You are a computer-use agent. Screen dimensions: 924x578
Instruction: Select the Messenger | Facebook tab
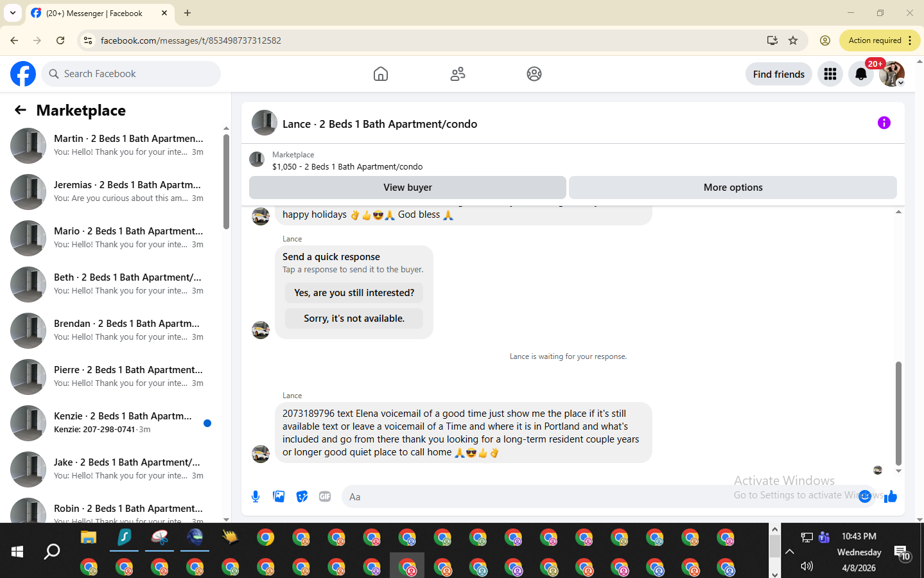[100, 13]
